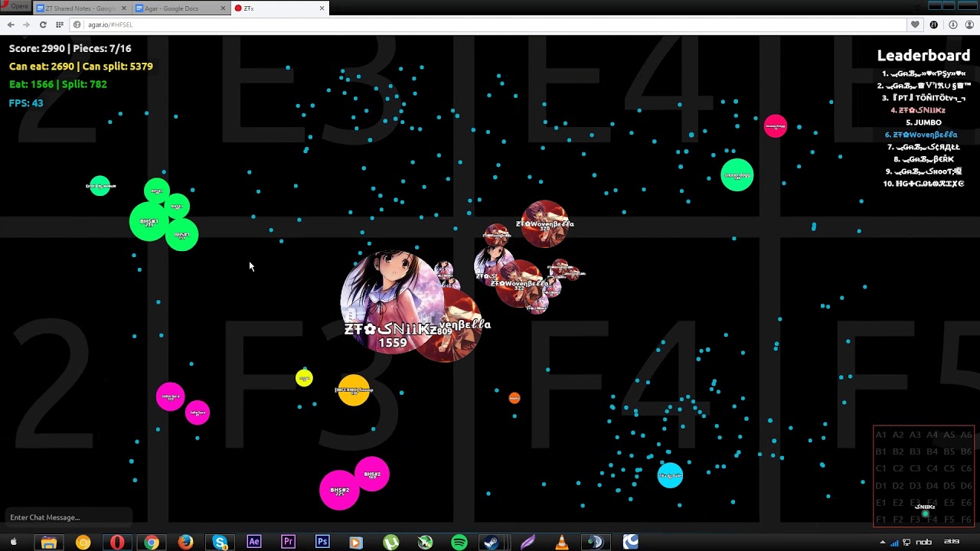Reload the agar.io page

43,24
